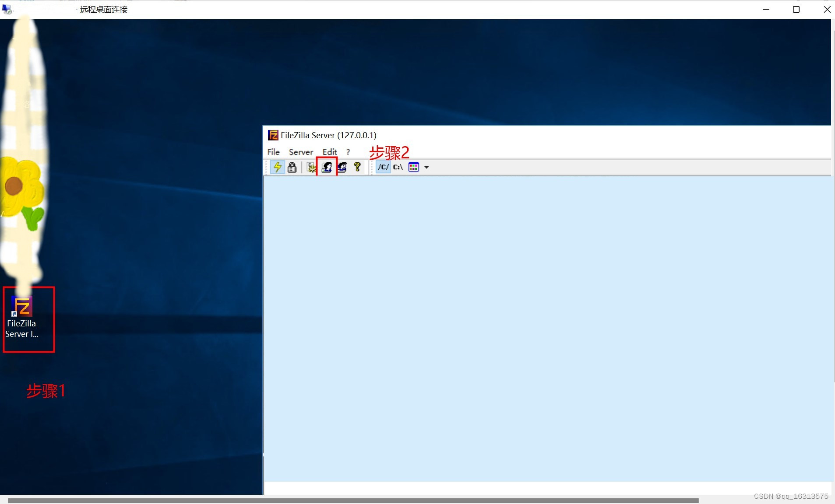
Task: Select the FileZilla Server Interface desktop shortcut
Action: pyautogui.click(x=21, y=317)
